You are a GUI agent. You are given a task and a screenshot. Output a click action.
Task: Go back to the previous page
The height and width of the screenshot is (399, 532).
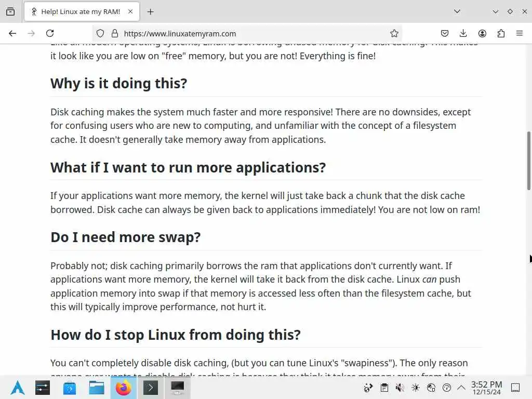(12, 33)
